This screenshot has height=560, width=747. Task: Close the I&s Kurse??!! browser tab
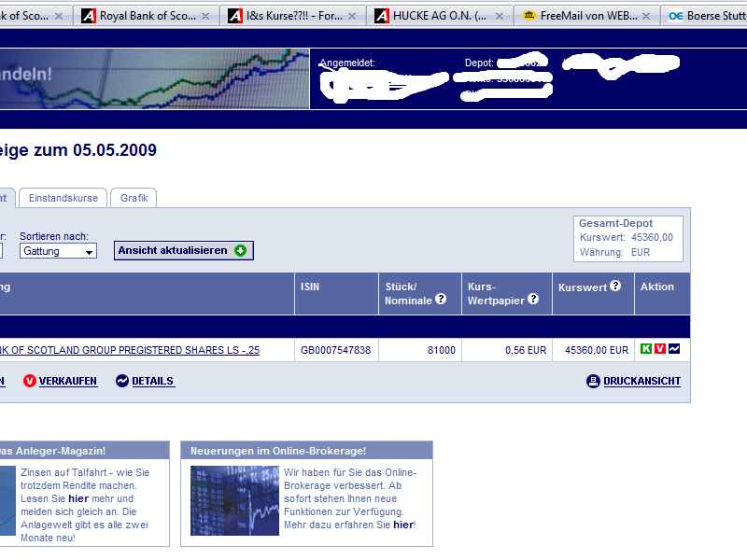(352, 16)
